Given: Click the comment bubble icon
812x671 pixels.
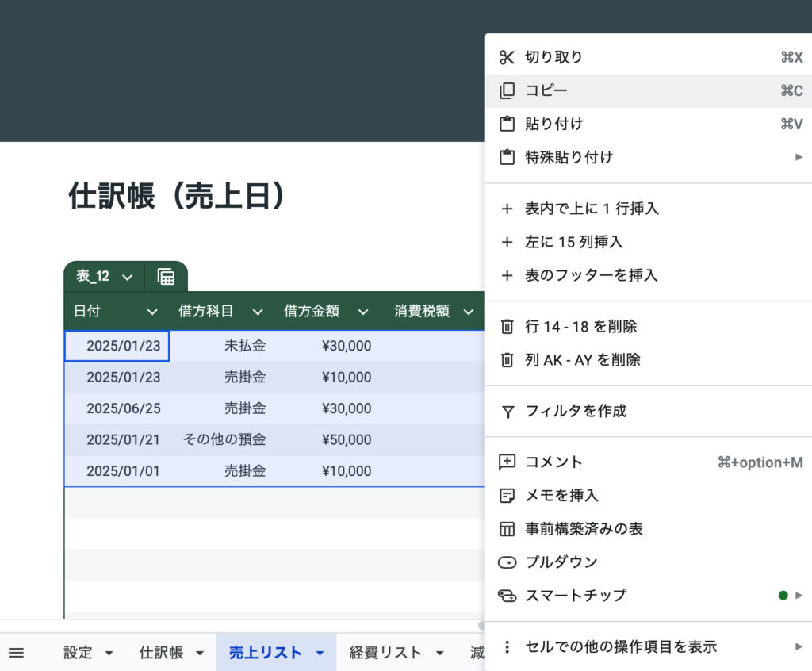Looking at the screenshot, I should pos(507,462).
